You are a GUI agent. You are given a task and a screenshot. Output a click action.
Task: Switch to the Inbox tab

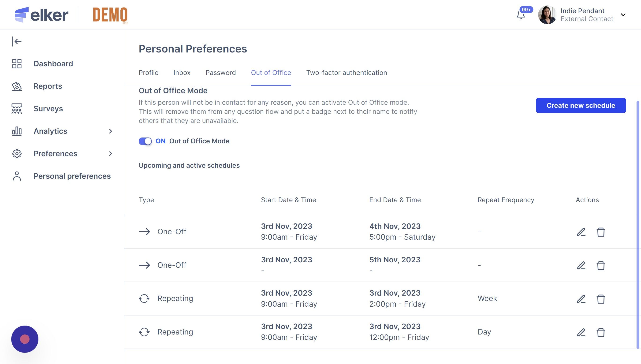pyautogui.click(x=182, y=73)
